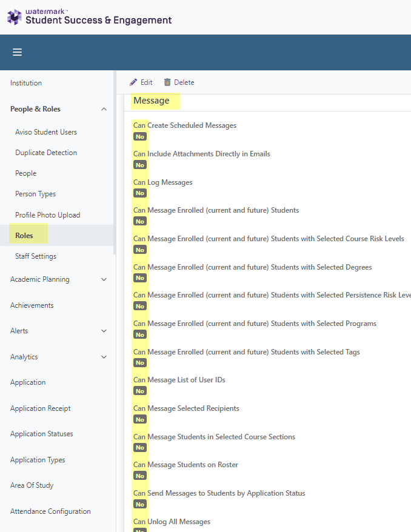Click No badge under Can Log Messages
The height and width of the screenshot is (532, 411).
point(140,193)
